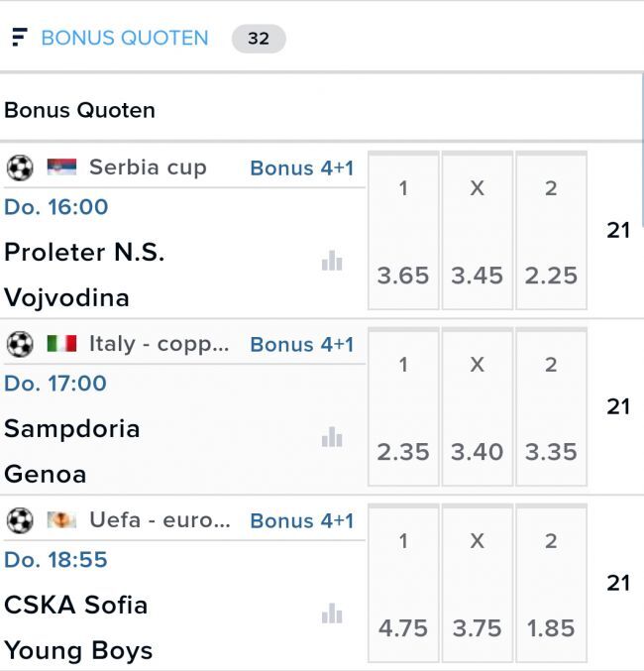This screenshot has height=671, width=644.
Task: Click the 32 events count badge
Action: pyautogui.click(x=259, y=39)
